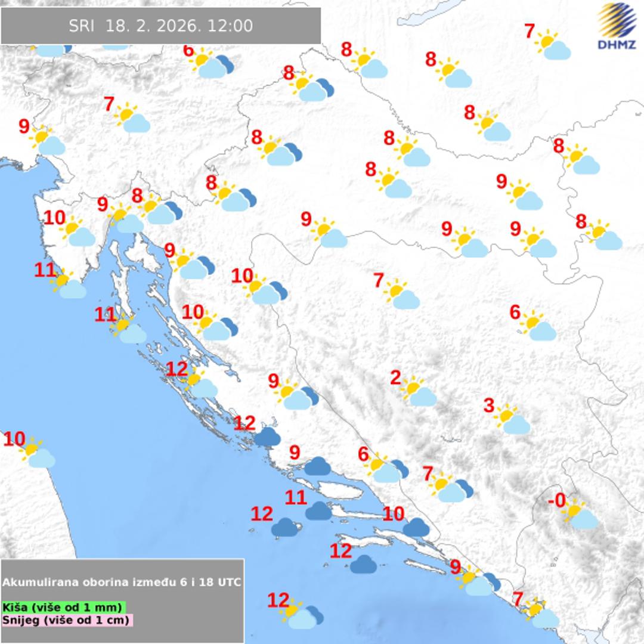644x644 pixels.
Task: Select the sun with single cloud beside 12
Action: pyautogui.click(x=200, y=383)
